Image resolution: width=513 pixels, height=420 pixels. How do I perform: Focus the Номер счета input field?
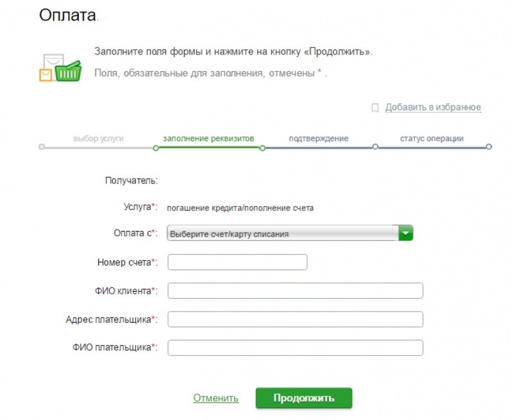pos(237,262)
